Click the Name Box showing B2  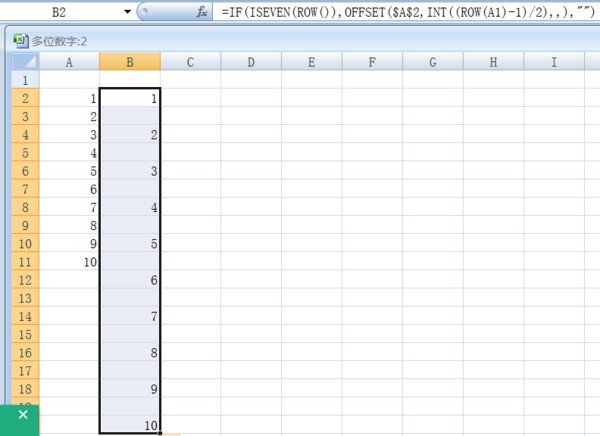pyautogui.click(x=61, y=12)
